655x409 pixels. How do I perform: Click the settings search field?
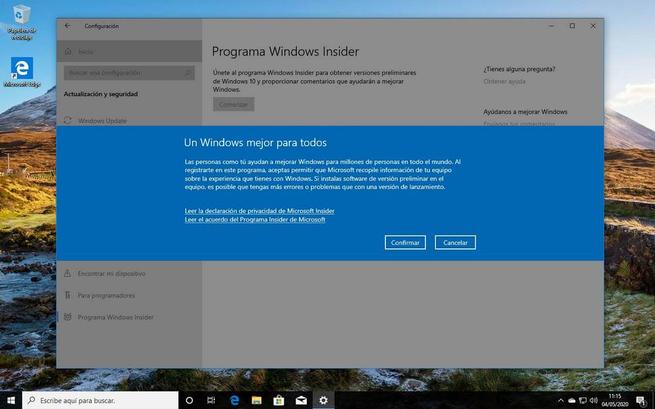pos(129,73)
